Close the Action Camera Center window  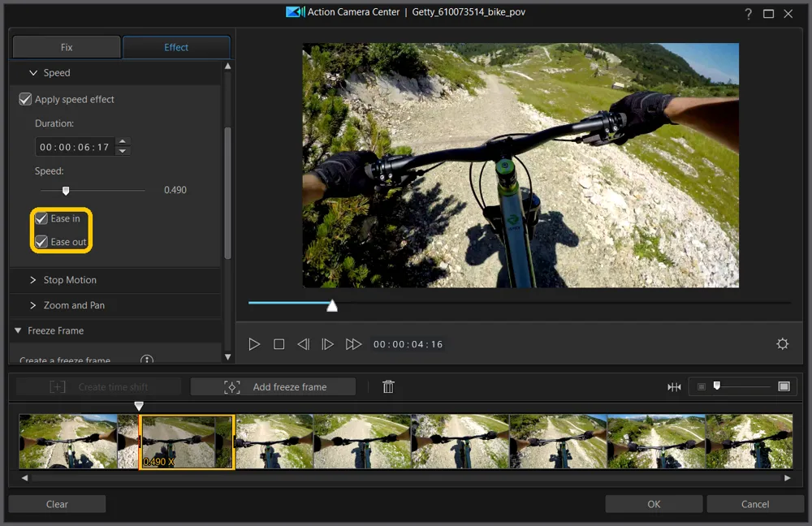[788, 14]
